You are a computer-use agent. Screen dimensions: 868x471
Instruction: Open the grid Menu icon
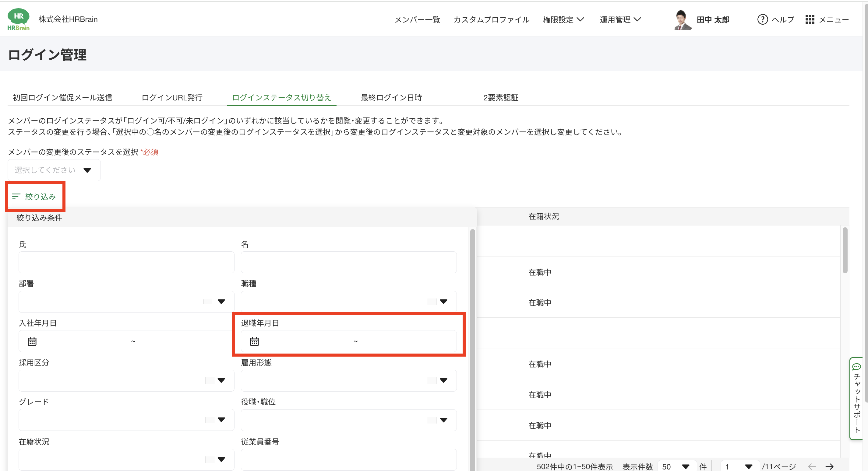(810, 19)
